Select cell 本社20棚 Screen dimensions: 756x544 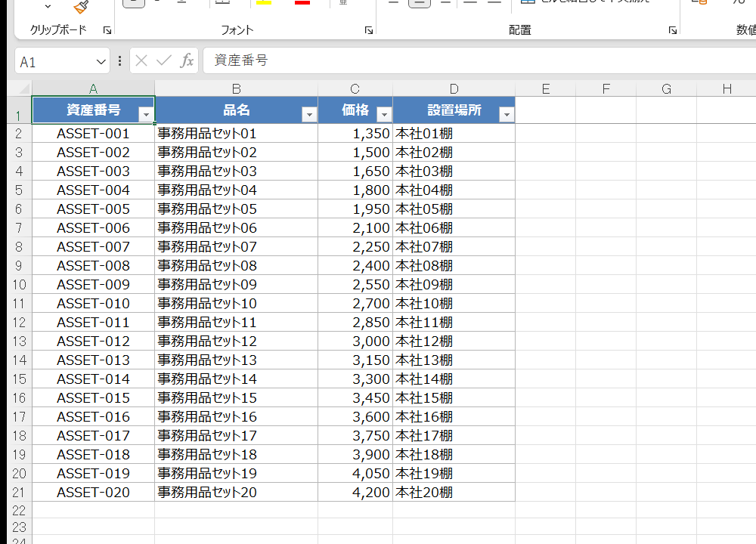(454, 493)
